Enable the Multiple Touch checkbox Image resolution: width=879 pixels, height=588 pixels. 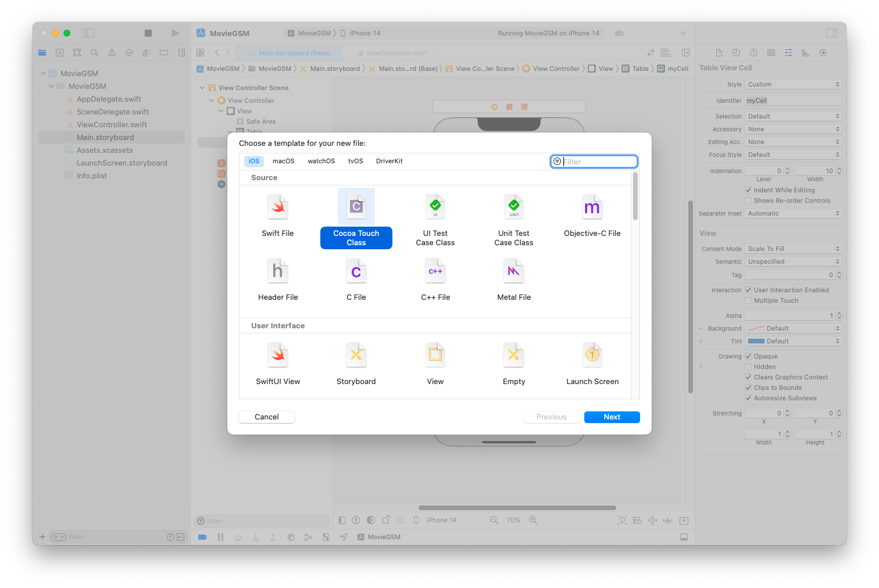748,300
